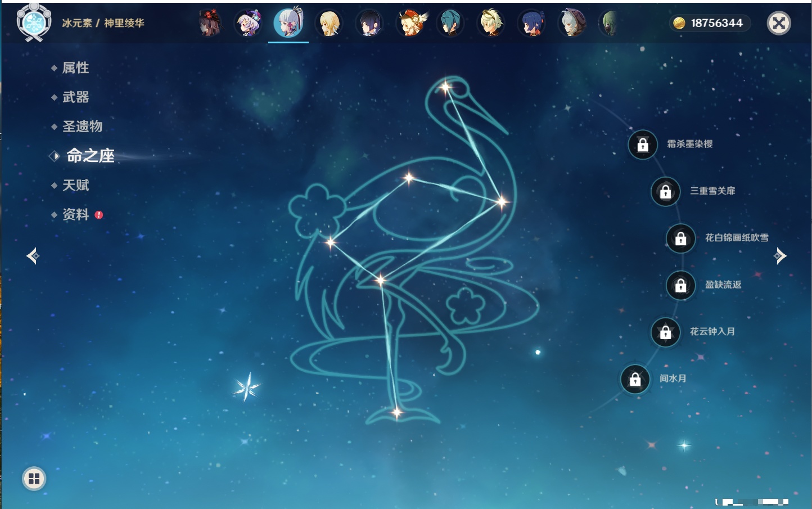
Task: Select Klee's red-hat portrait in character bar
Action: 411,24
